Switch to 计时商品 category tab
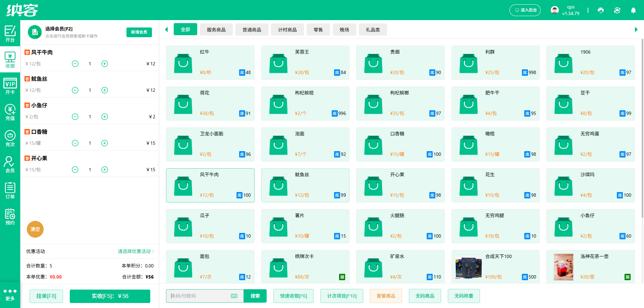Image resolution: width=644 pixels, height=308 pixels. 287,30
